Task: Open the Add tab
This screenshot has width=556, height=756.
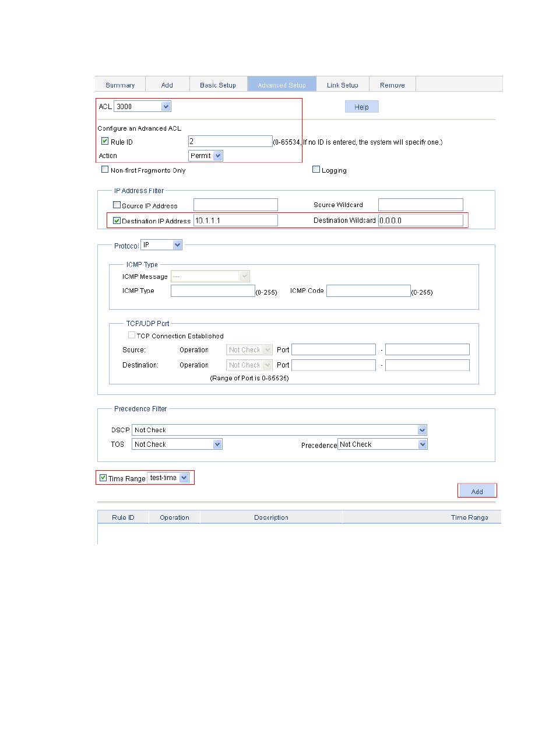Action: [167, 85]
